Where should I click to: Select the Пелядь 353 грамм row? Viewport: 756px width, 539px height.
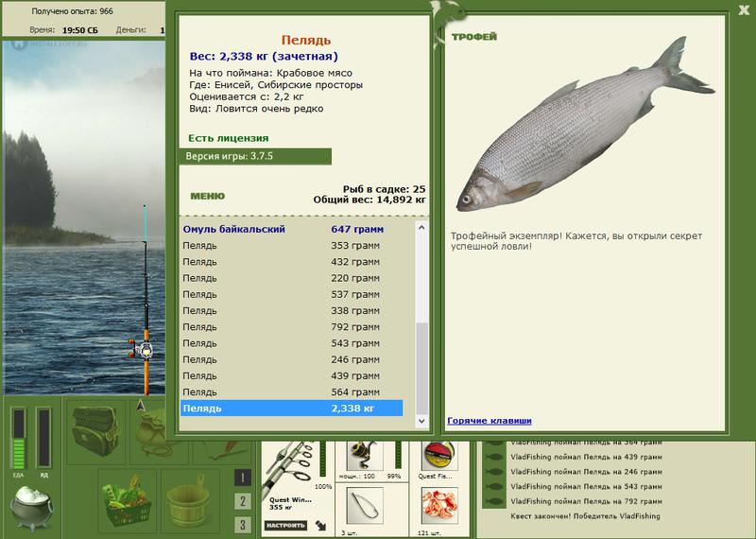coord(292,246)
